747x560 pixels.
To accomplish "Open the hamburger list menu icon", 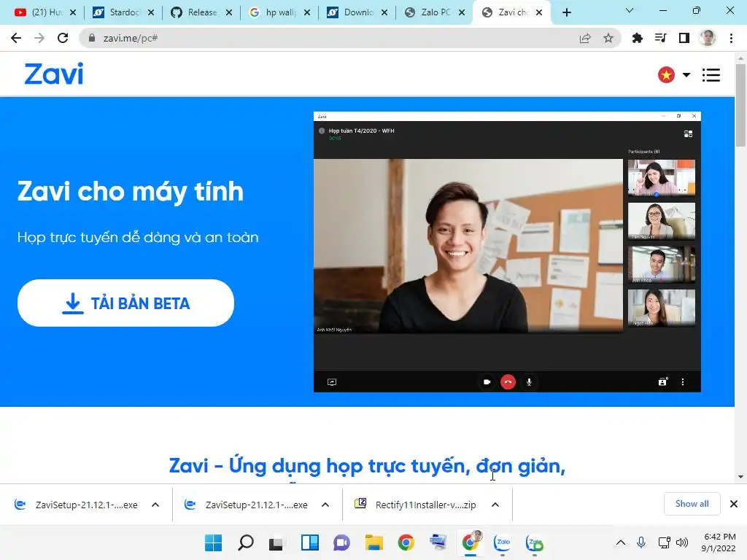I will point(711,75).
